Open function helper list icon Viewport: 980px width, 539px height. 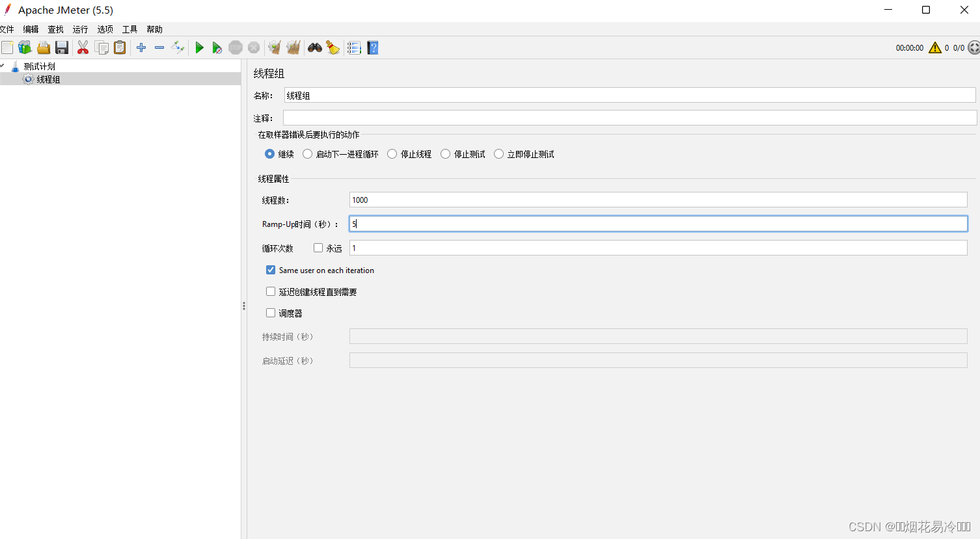click(354, 47)
